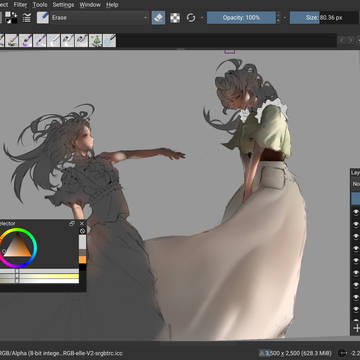This screenshot has width=360, height=360.
Task: Open the Erase blending mode dropdown
Action: click(x=100, y=18)
